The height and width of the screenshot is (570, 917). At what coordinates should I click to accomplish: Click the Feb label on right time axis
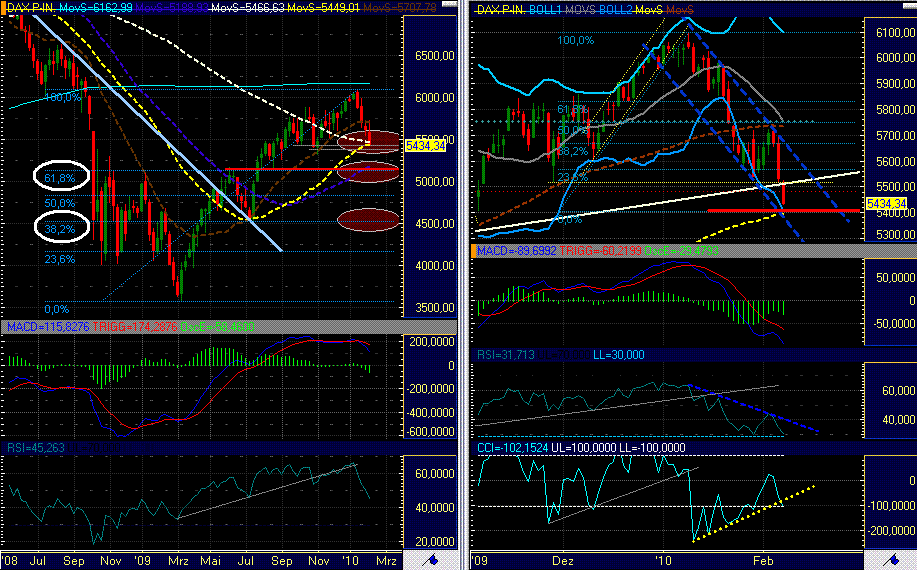pyautogui.click(x=763, y=561)
